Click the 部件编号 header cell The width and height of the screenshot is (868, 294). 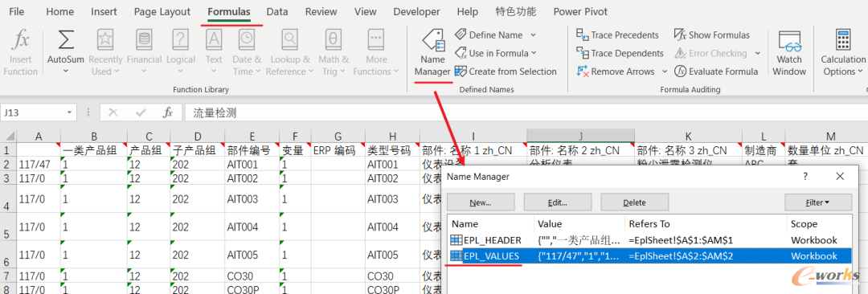252,150
